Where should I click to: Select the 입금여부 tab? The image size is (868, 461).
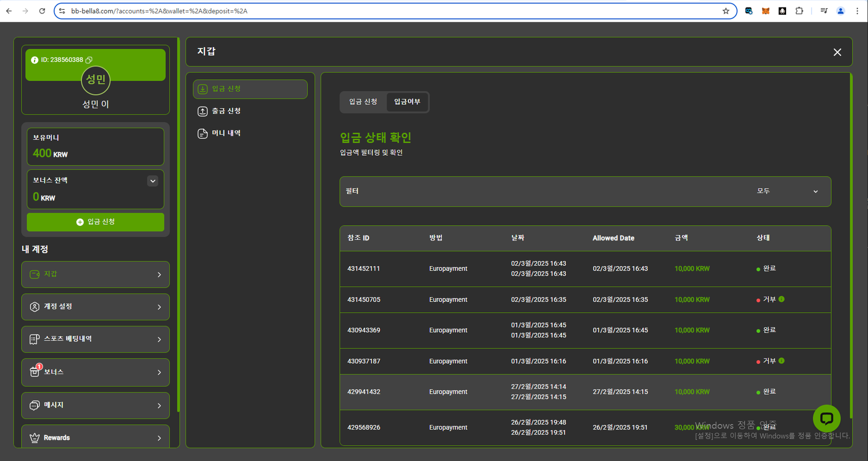(x=407, y=102)
